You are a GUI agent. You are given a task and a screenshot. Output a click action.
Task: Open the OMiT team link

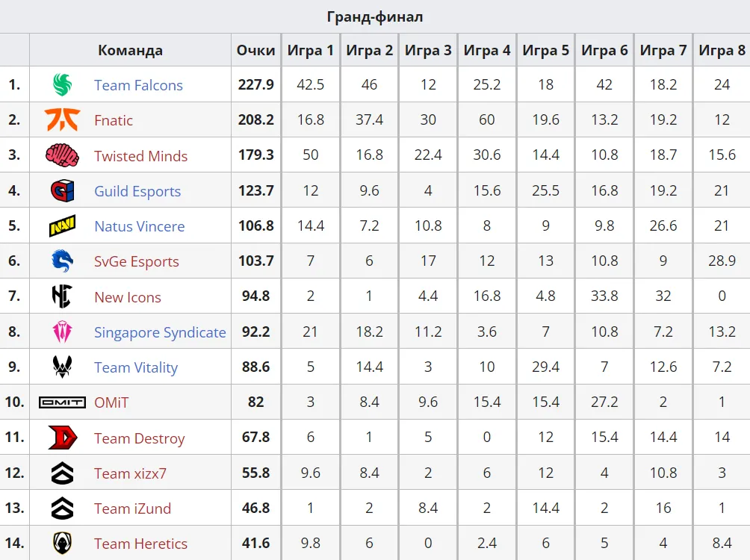[x=111, y=402]
